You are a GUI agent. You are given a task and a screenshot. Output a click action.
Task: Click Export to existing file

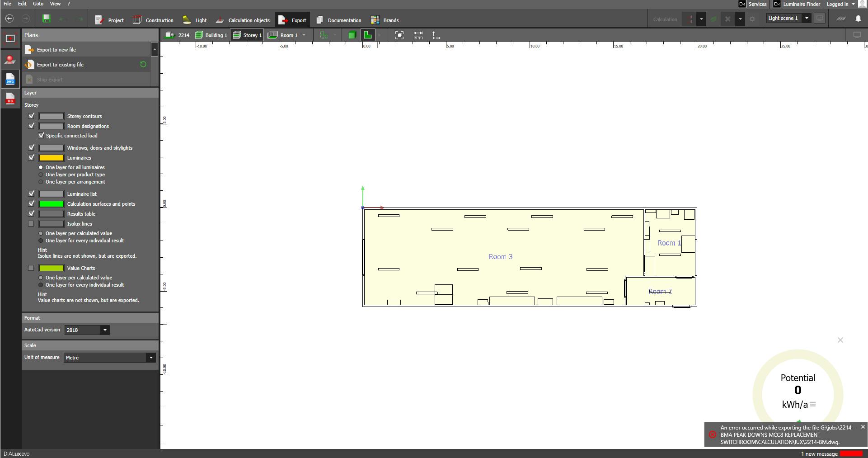60,65
